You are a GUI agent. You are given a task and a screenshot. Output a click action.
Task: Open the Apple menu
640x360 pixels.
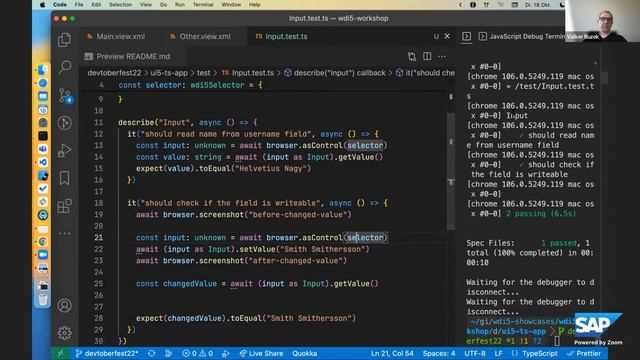pyautogui.click(x=42, y=5)
